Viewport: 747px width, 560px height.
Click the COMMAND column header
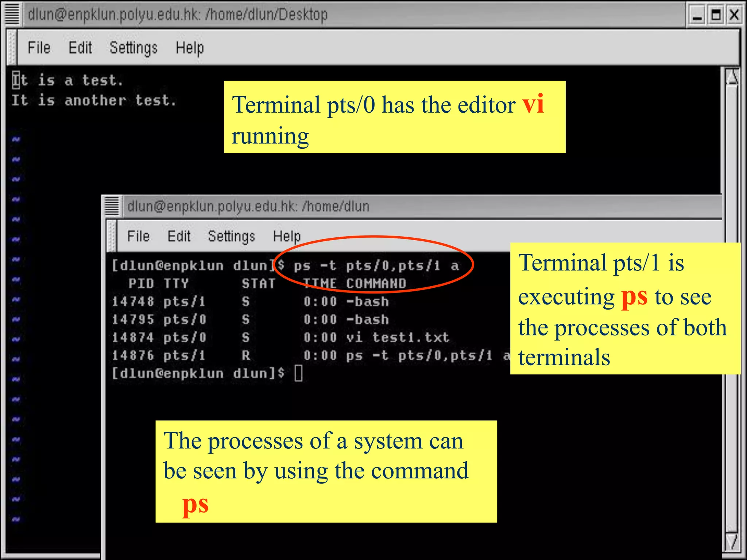[376, 283]
